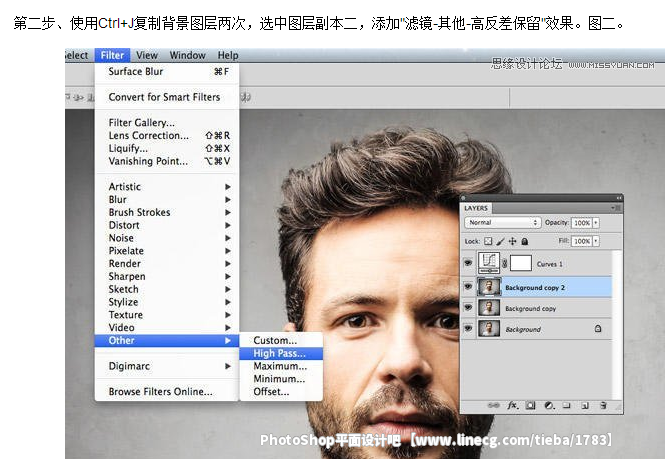
Task: Click the lock all padlock icon
Action: [525, 241]
